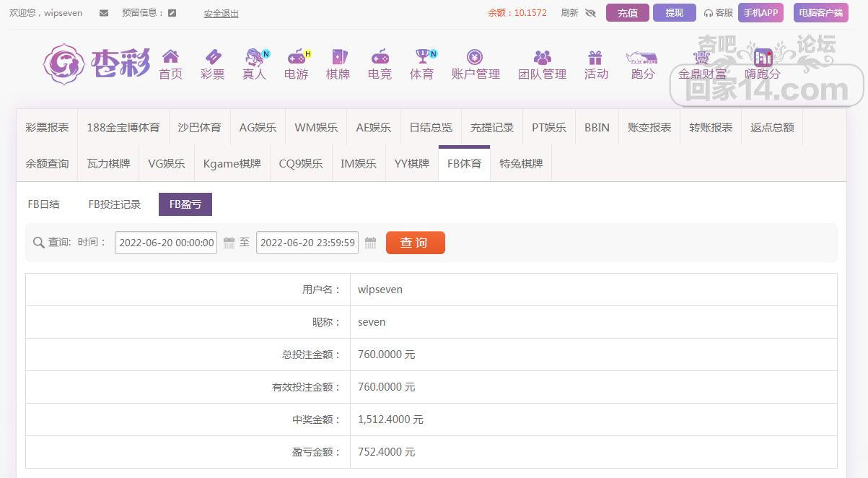Image resolution: width=868 pixels, height=478 pixels.
Task: Open the 团队管理 team icon
Action: click(542, 57)
